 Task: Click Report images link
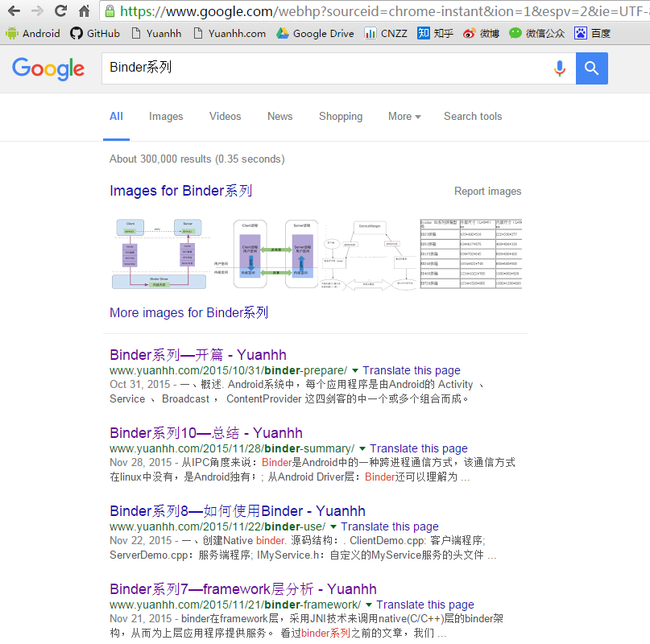coord(487,191)
